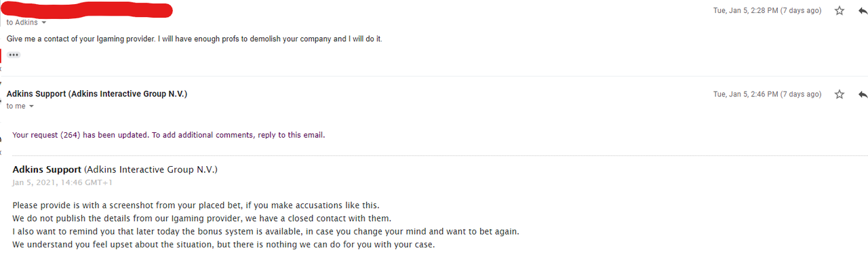Reply to the Adkins Support 2:46 PM message
Screen dimensions: 868x261
[863, 94]
